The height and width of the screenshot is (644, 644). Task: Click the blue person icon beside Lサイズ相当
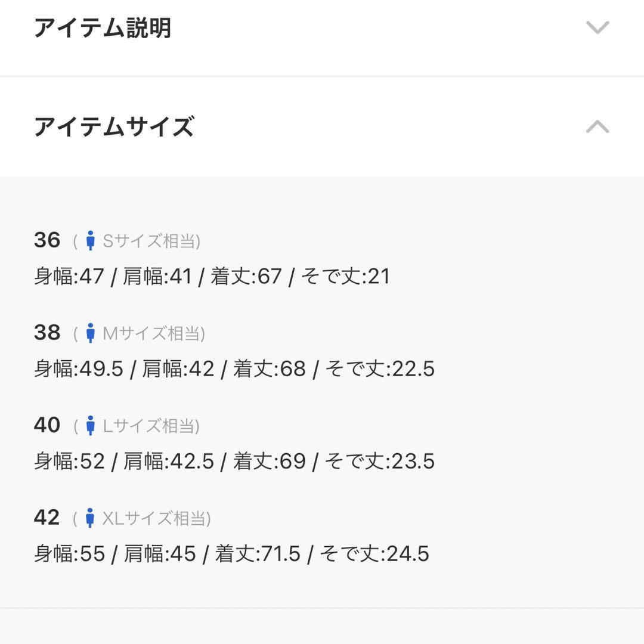coord(91,426)
